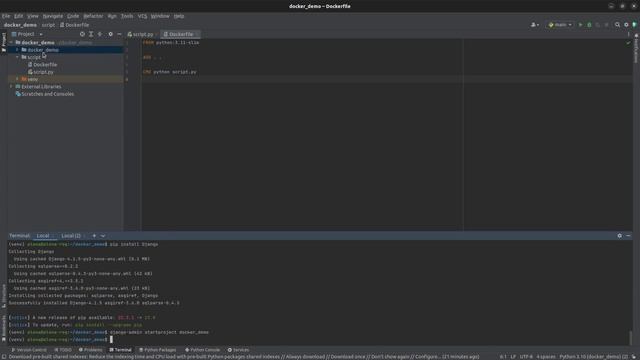The image size is (640, 360).
Task: Open the Run menu
Action: (112, 16)
